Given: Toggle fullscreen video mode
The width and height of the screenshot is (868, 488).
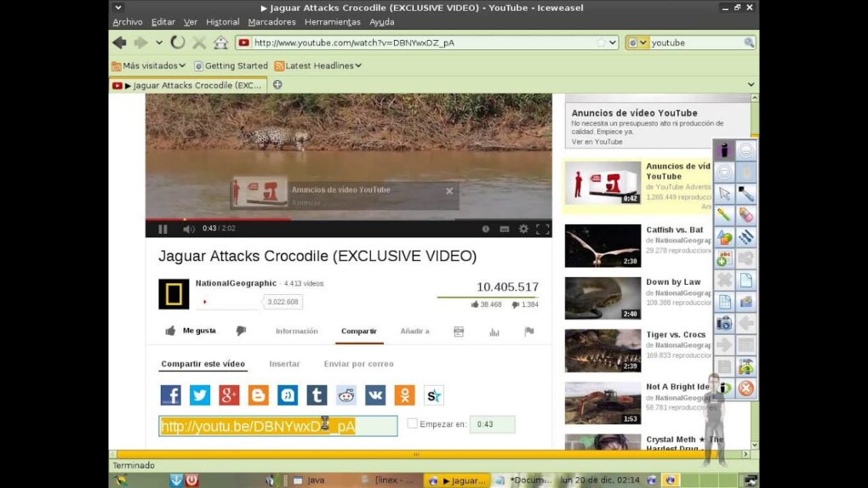Looking at the screenshot, I should (543, 229).
